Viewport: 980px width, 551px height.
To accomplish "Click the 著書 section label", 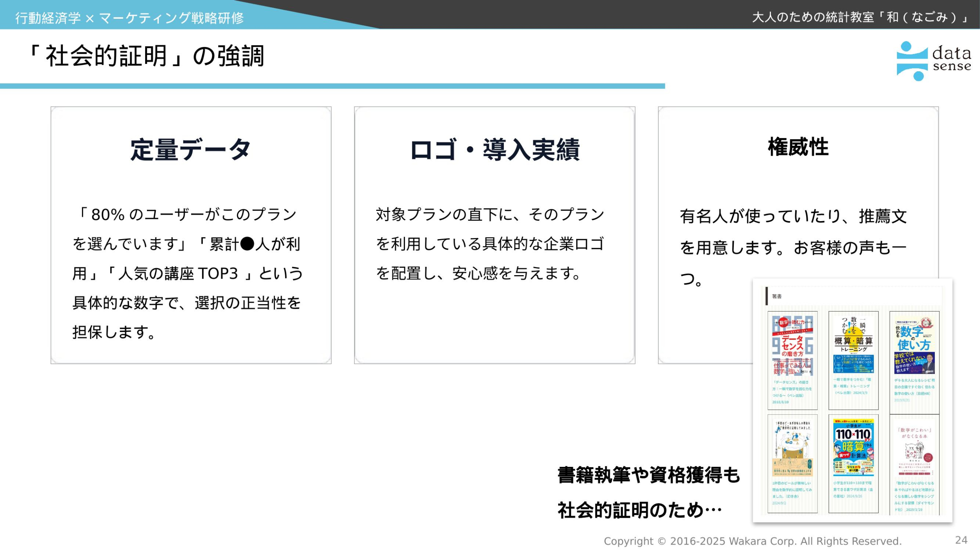I will 777,296.
